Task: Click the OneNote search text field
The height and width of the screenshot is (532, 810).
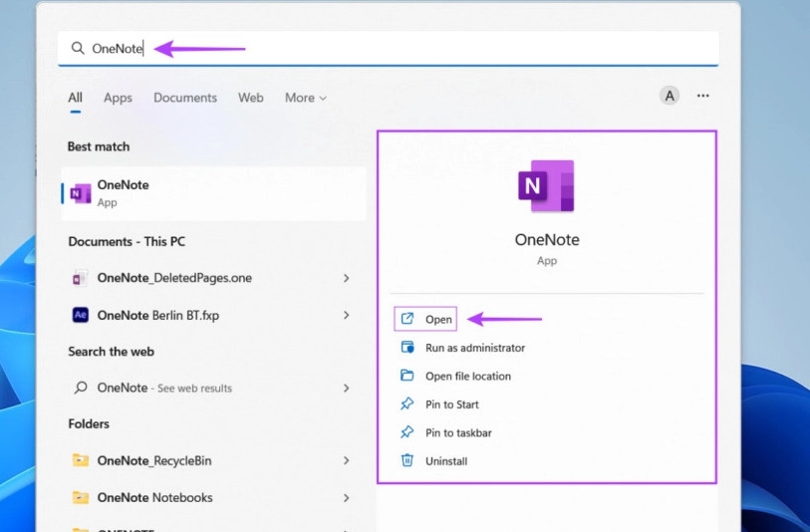Action: point(388,48)
